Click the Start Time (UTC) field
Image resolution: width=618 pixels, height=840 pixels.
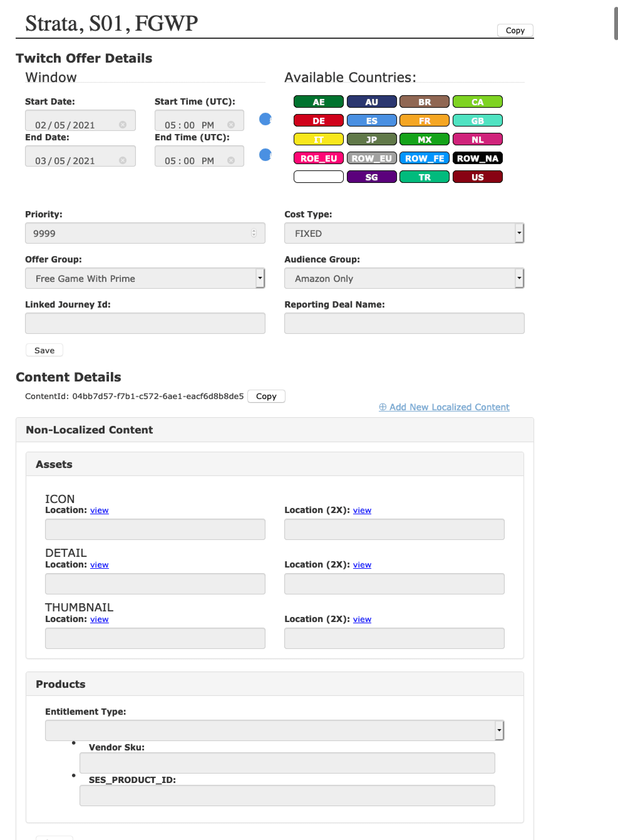199,120
